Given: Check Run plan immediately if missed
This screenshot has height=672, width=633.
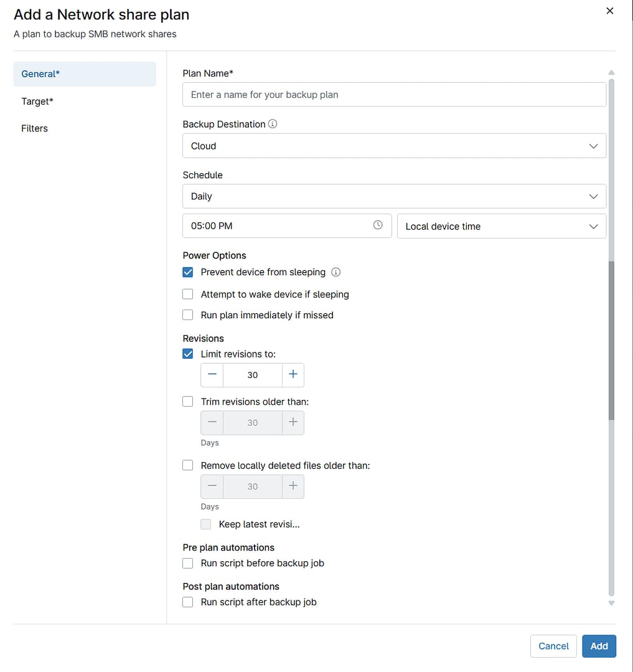Looking at the screenshot, I should coord(188,315).
